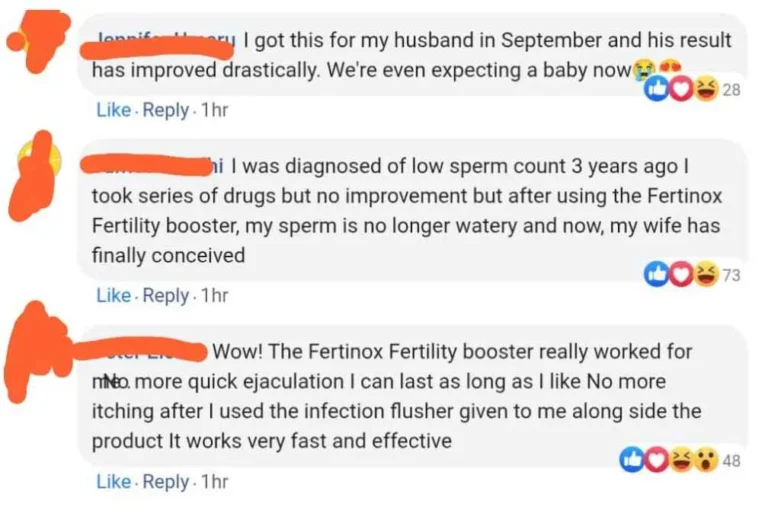Screen dimensions: 768x507
Task: Reply to the infection flusher comment
Action: pos(165,481)
